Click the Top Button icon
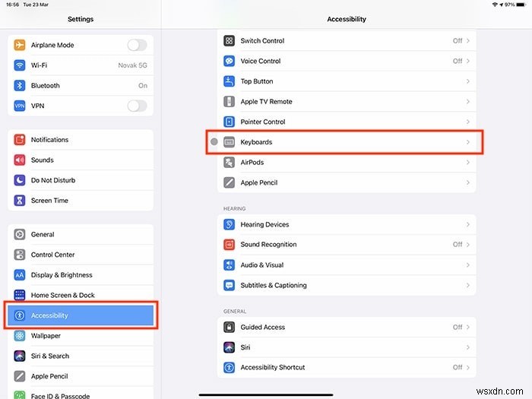Screen dimensions: 532x399 click(230, 81)
